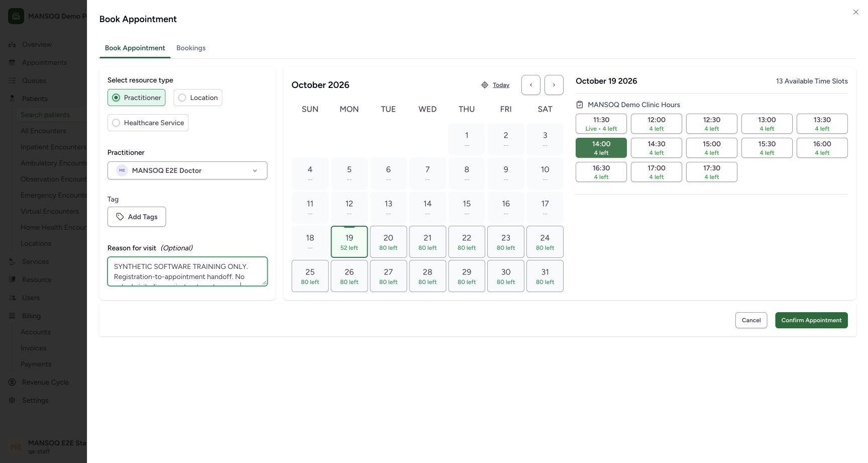Image resolution: width=868 pixels, height=463 pixels.
Task: Go to previous month arrow
Action: pos(531,85)
